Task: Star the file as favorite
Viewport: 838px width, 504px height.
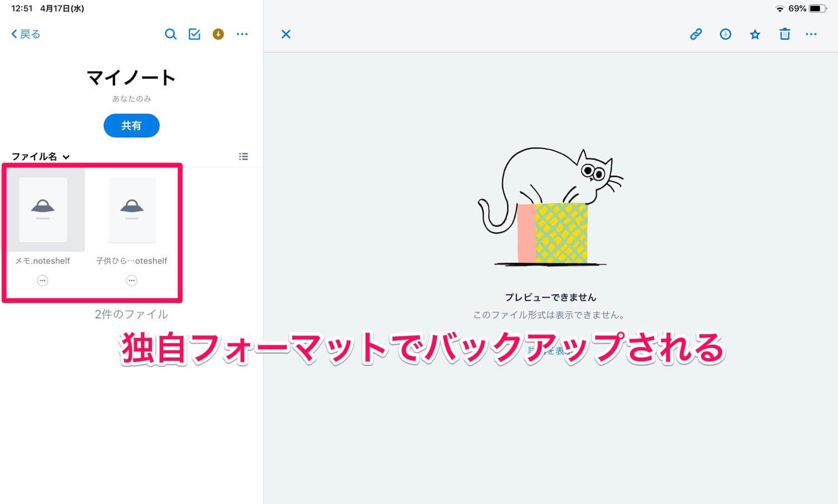Action: pyautogui.click(x=755, y=34)
